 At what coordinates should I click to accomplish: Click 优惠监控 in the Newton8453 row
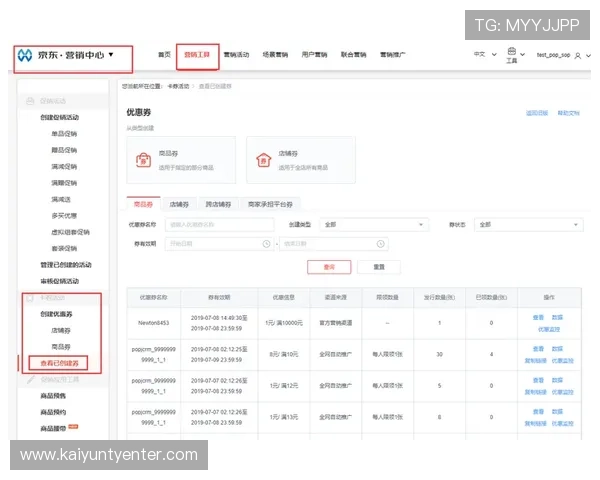549,330
